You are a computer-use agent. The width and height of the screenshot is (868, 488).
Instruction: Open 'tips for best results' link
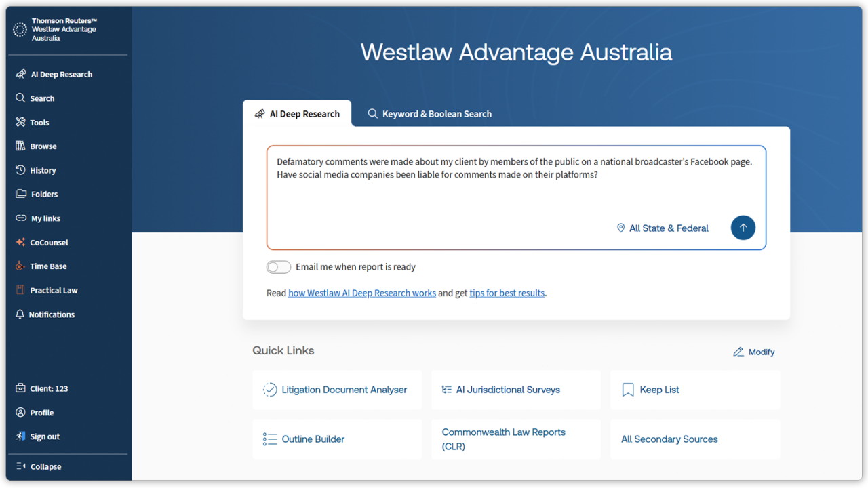[x=507, y=293]
